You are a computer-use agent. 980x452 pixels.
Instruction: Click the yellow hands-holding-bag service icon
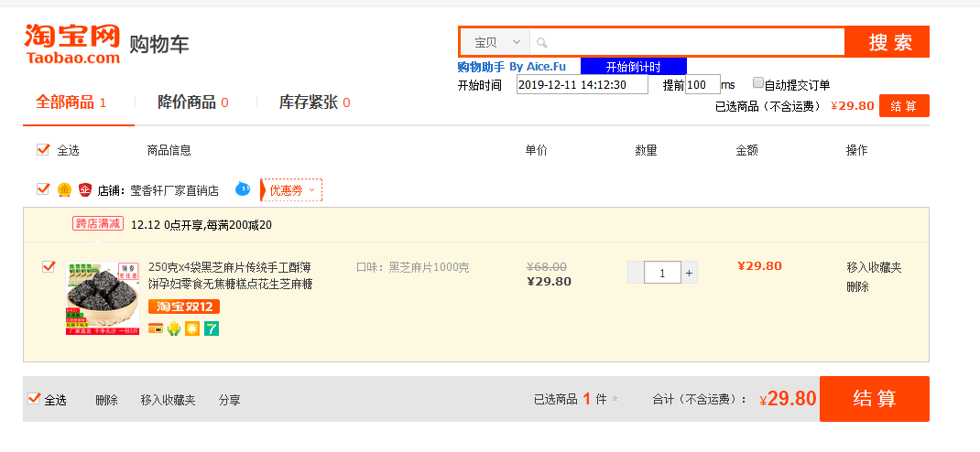(174, 328)
